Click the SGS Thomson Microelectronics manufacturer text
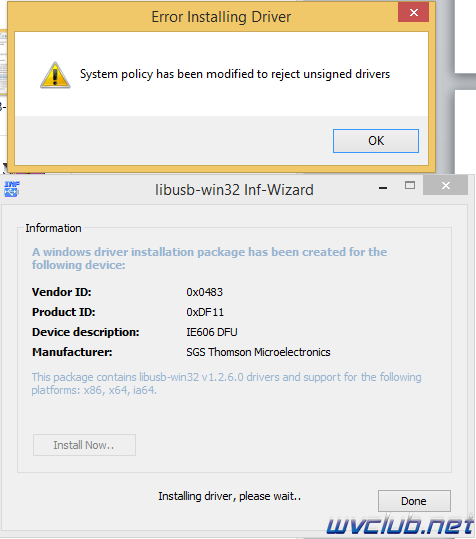 [258, 352]
